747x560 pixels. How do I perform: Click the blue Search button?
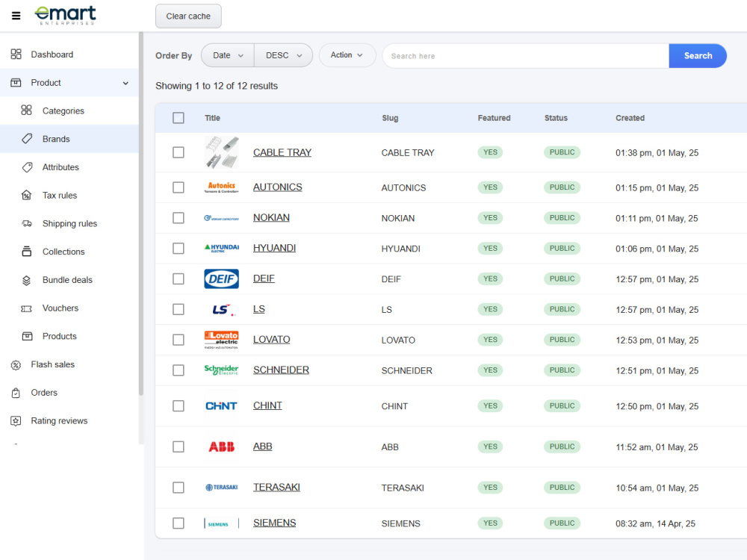click(x=698, y=56)
